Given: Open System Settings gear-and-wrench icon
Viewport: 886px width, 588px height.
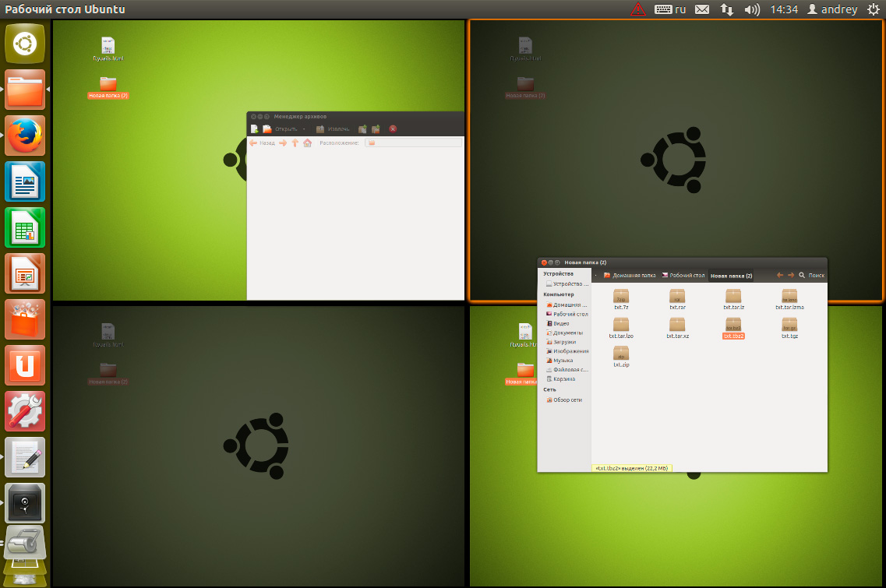Looking at the screenshot, I should pyautogui.click(x=25, y=411).
